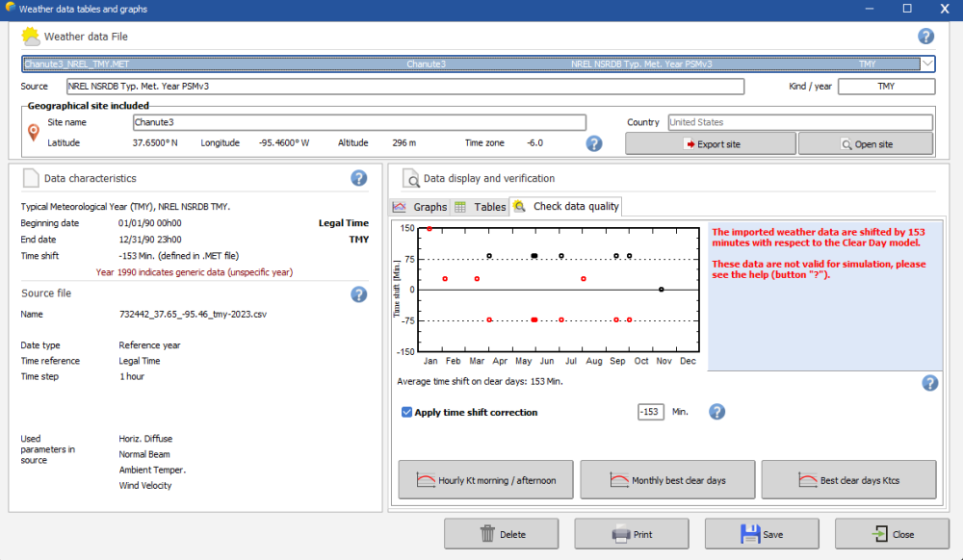The width and height of the screenshot is (963, 560).
Task: Open help for Source file section
Action: 358,294
